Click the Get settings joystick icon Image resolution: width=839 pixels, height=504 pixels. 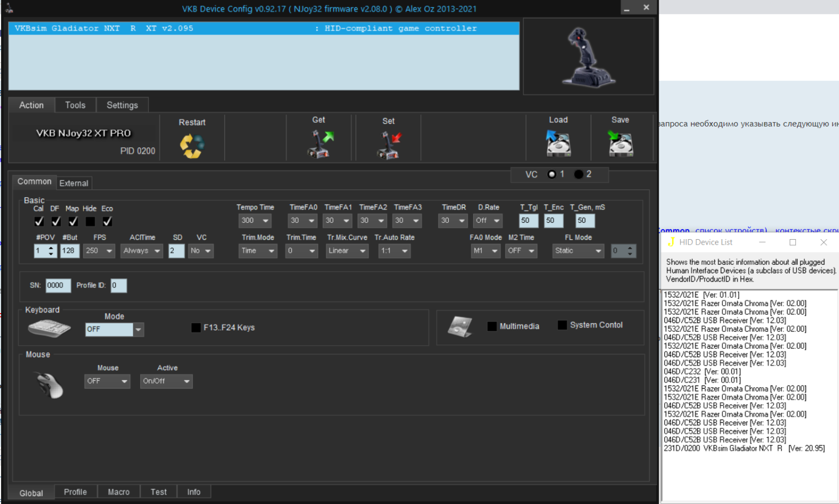click(320, 144)
